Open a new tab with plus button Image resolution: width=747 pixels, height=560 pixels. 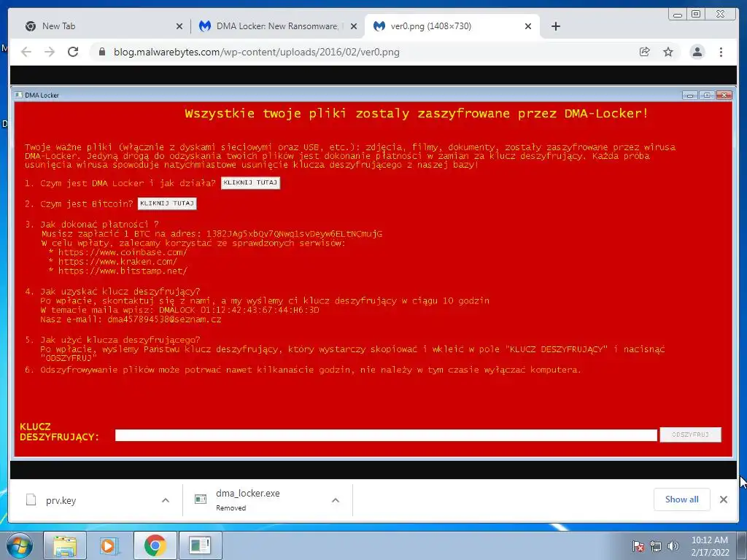point(555,26)
